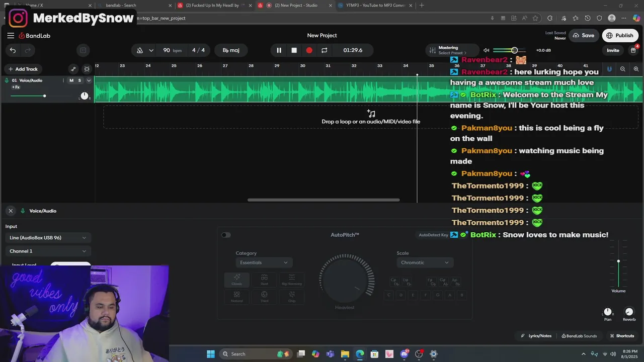Click the track pan knob
644x362 pixels.
point(84,96)
